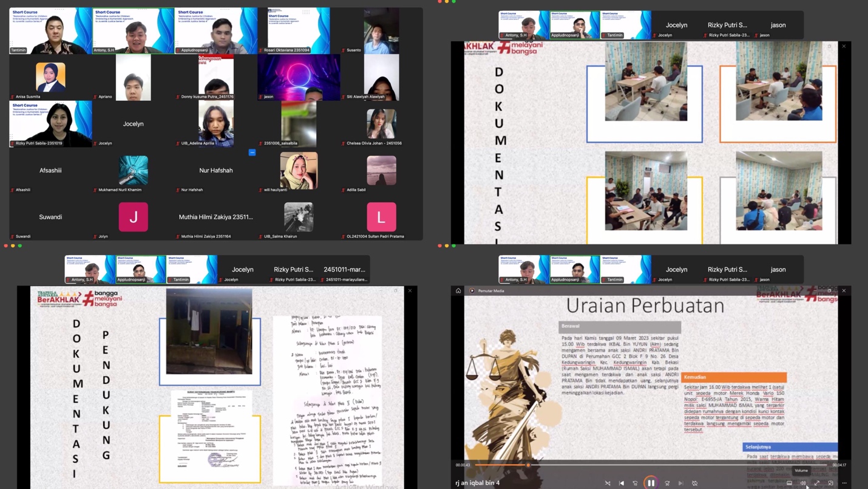Select jason's neon ring video tile
The height and width of the screenshot is (489, 868).
(298, 77)
